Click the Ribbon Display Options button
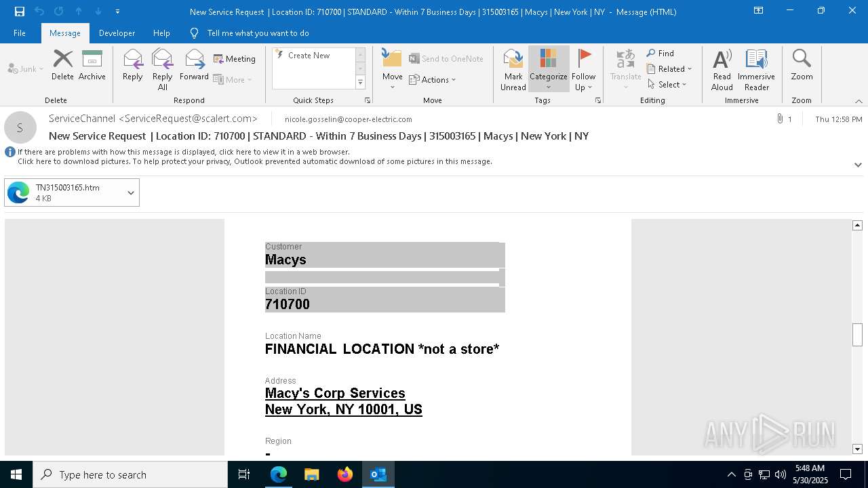The image size is (868, 488). pos(759,11)
